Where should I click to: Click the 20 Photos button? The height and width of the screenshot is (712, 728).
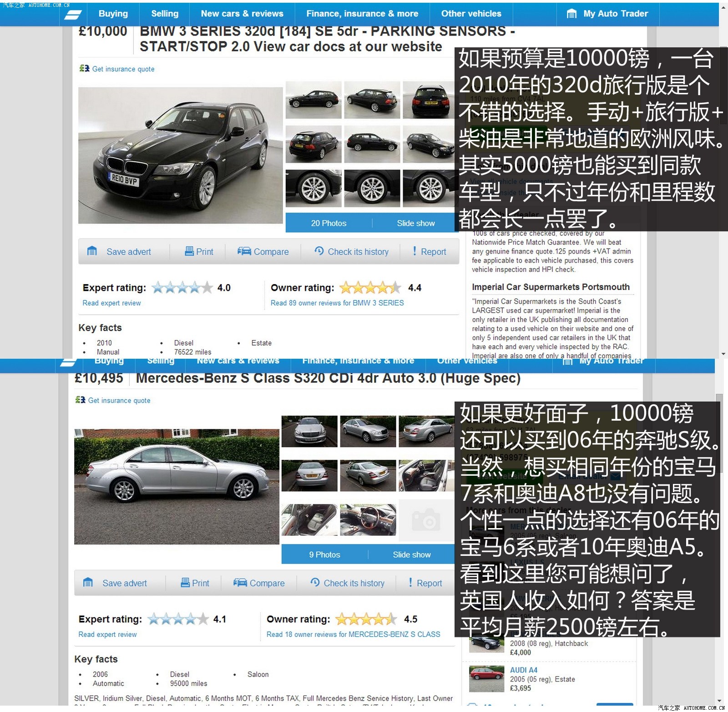click(x=329, y=223)
